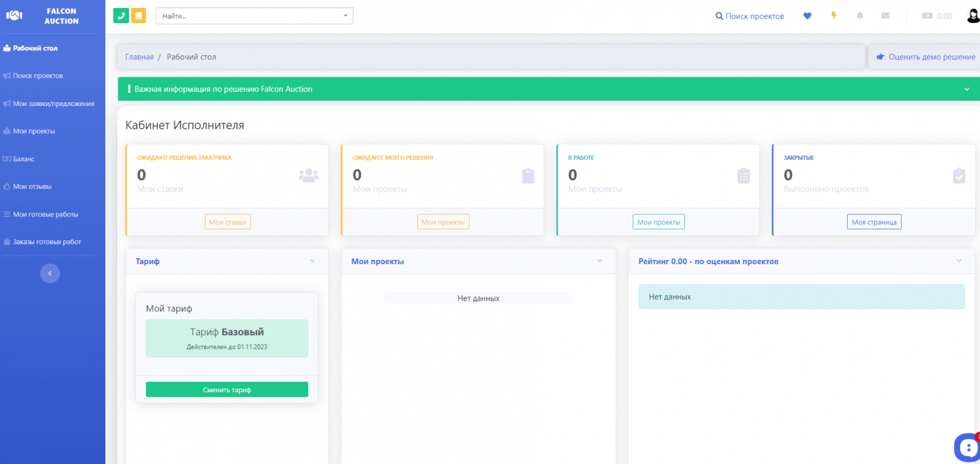Expand the Falcon Auction info banner

tap(967, 89)
